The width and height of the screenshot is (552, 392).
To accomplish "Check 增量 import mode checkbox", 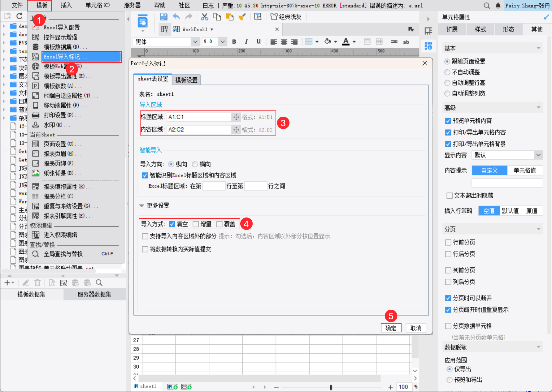I will pos(195,224).
